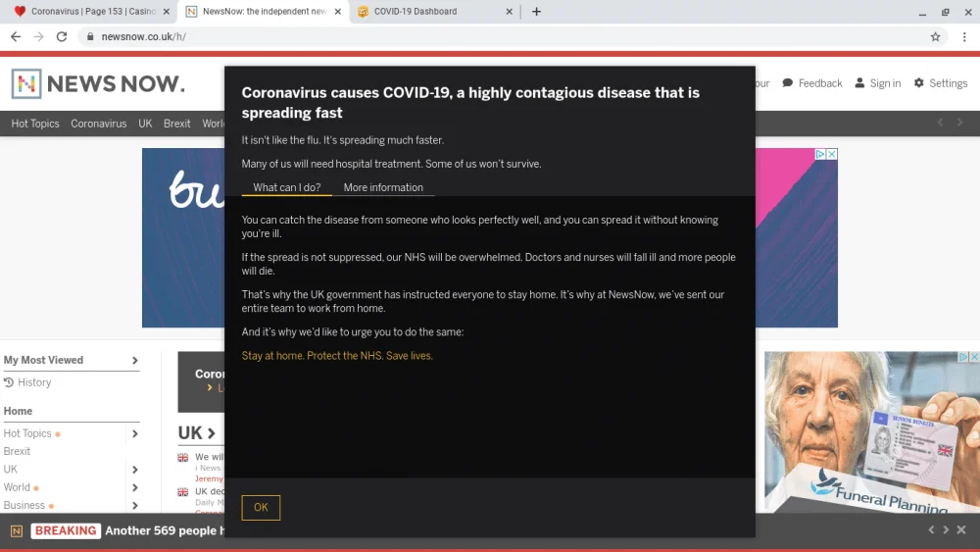Click the OK button in dialog
Image resolution: width=980 pixels, height=552 pixels.
click(x=261, y=507)
